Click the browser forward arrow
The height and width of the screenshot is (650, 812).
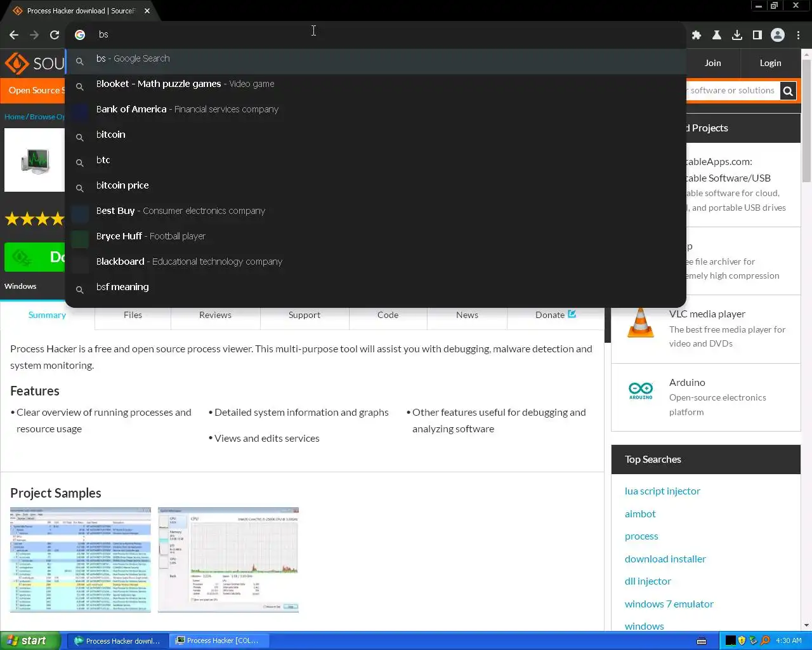[34, 35]
